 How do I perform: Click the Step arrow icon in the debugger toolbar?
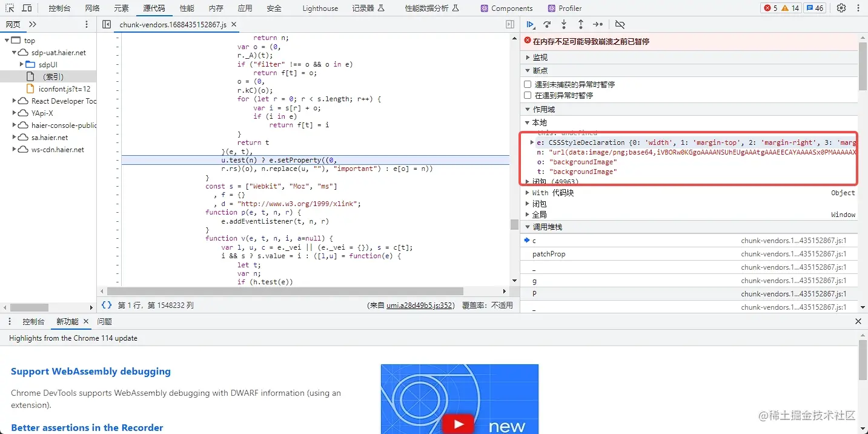click(598, 24)
